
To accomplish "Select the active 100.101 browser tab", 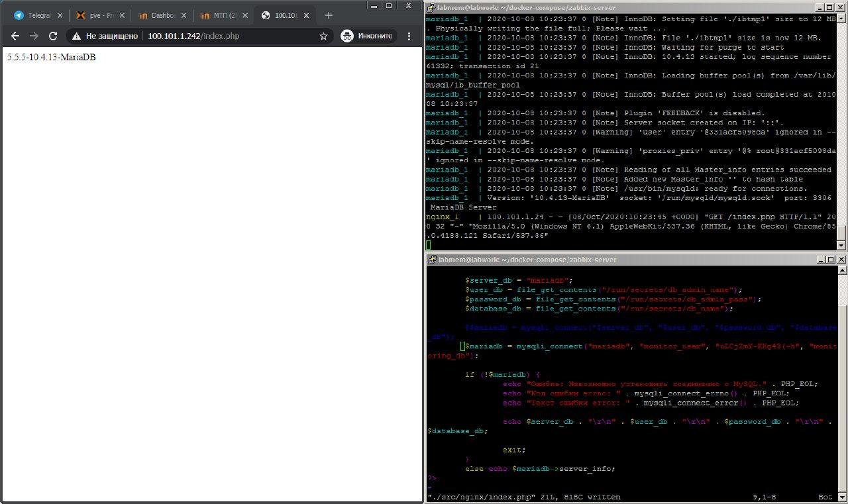I will (285, 15).
